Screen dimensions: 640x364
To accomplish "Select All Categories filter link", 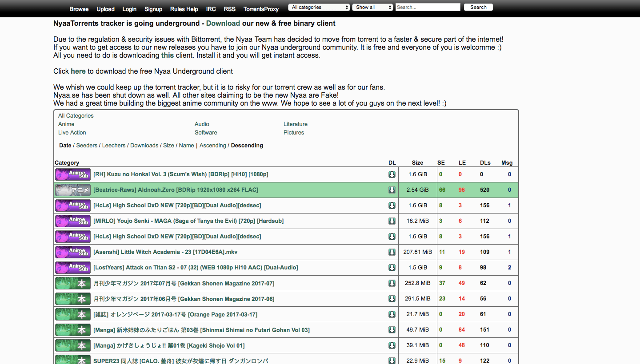I will [x=76, y=115].
